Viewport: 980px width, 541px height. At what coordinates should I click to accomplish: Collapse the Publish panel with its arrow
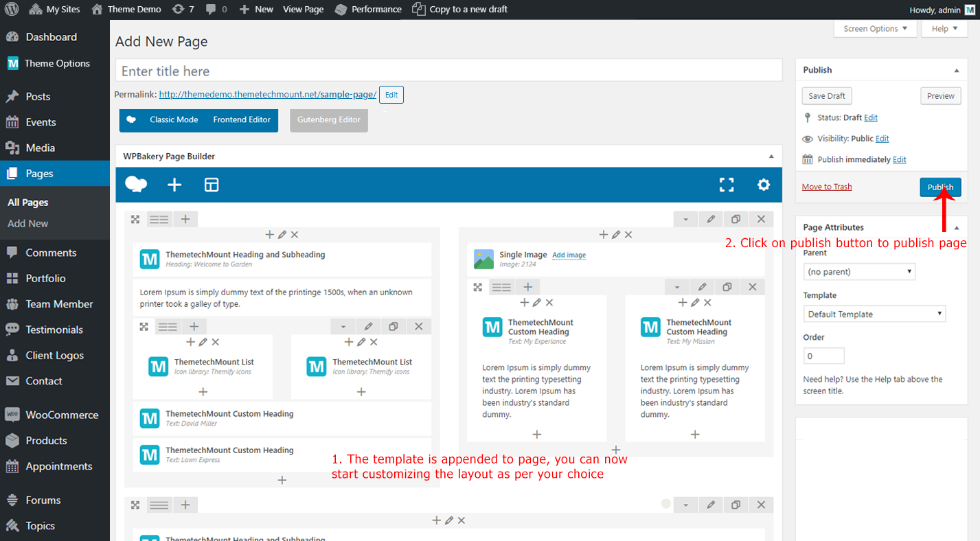[x=957, y=70]
